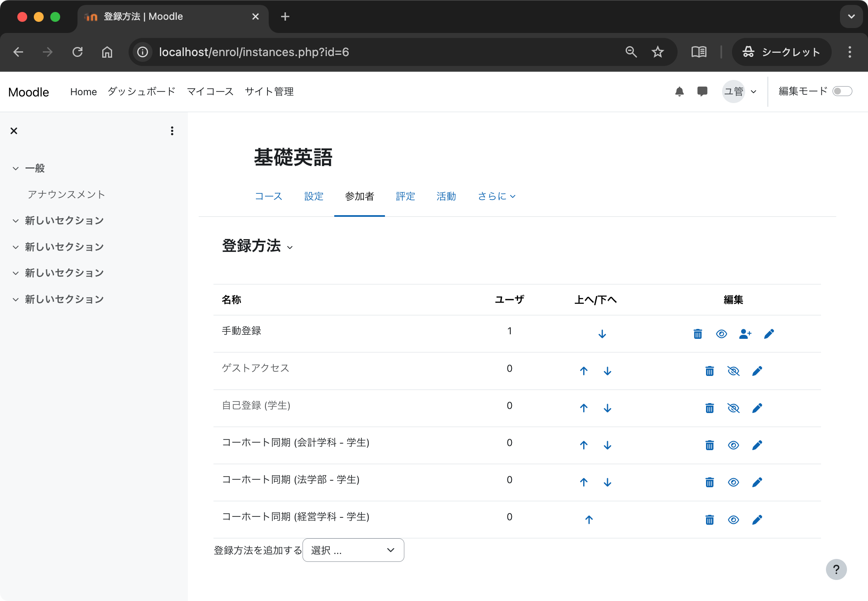The image size is (868, 601).
Task: Open サイト管理 from the navigation bar
Action: [269, 92]
